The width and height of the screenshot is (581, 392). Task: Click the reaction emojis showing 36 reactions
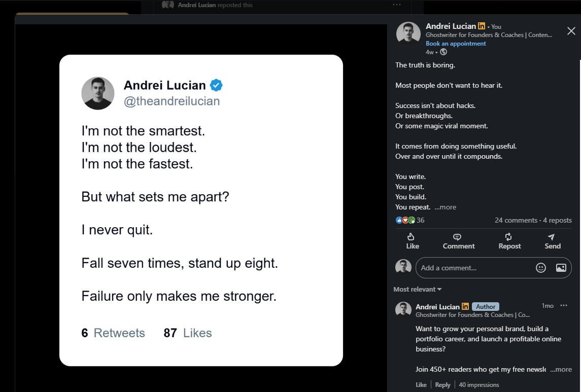405,220
